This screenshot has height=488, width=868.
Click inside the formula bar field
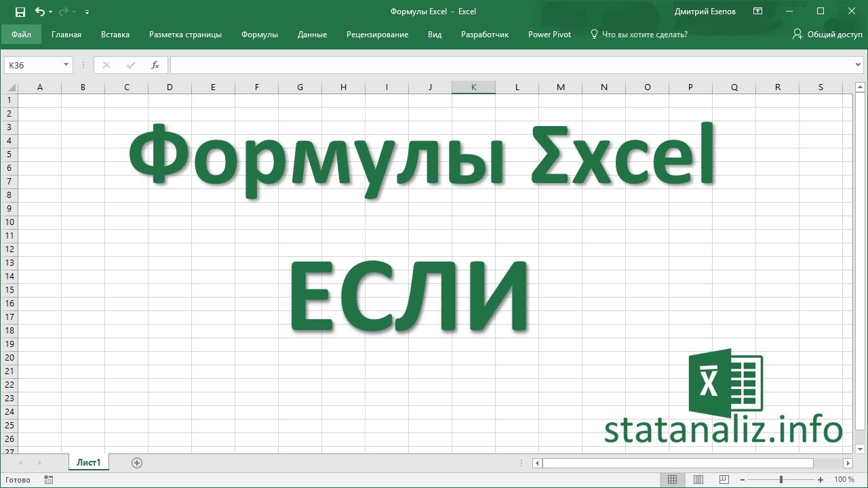(x=511, y=65)
